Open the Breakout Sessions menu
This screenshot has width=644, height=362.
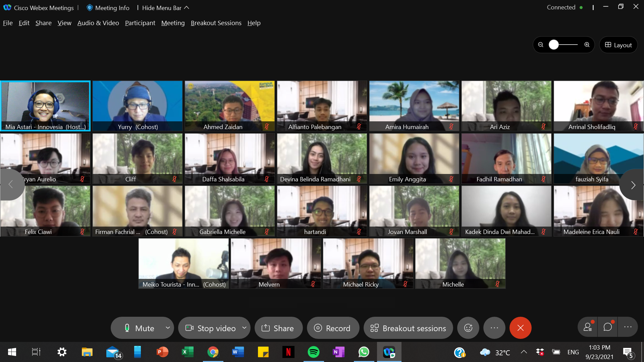216,23
